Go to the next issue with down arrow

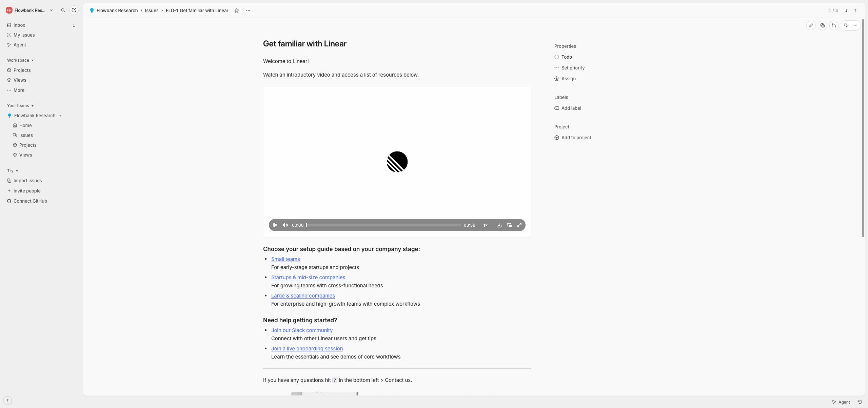tap(846, 11)
